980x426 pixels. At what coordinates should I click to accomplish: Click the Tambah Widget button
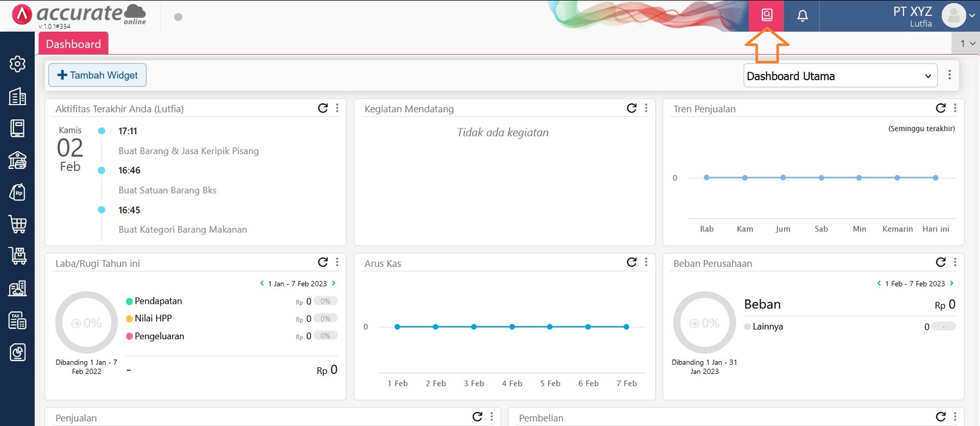[97, 75]
